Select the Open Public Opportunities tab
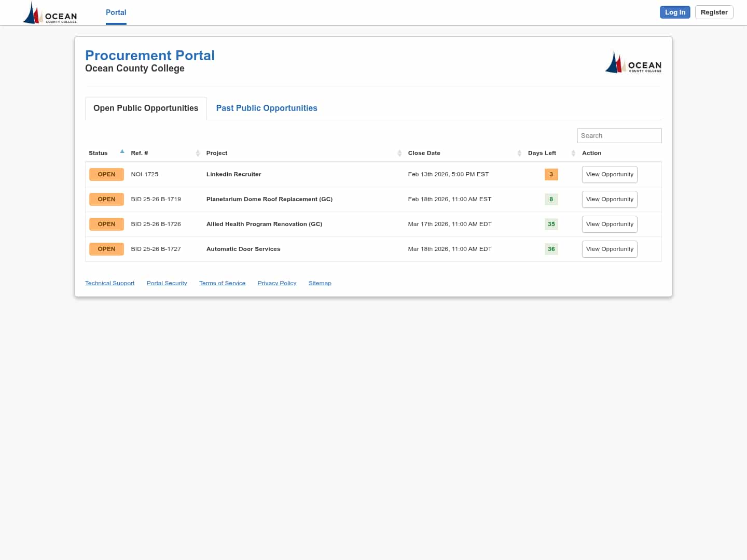Image resolution: width=747 pixels, height=560 pixels. tap(146, 108)
